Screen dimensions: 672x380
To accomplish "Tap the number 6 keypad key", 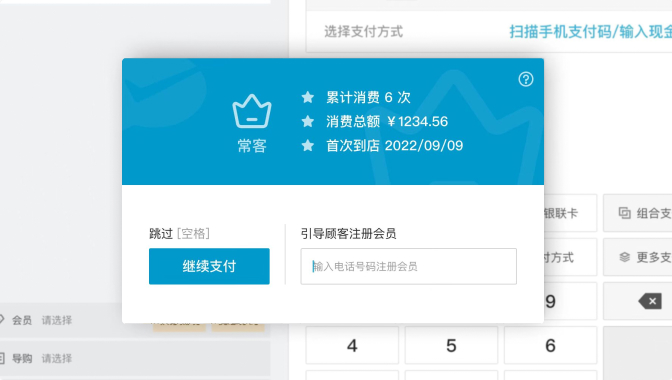I will click(x=550, y=345).
